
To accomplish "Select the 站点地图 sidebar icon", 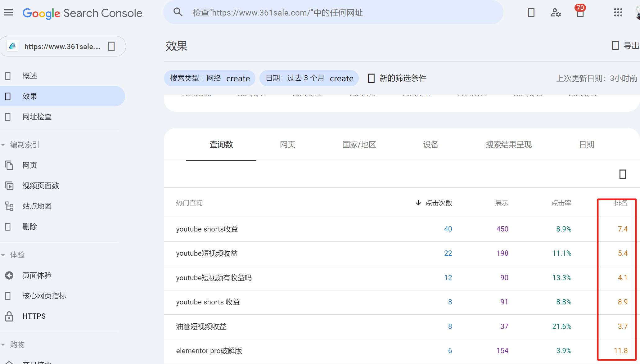I will [x=9, y=206].
